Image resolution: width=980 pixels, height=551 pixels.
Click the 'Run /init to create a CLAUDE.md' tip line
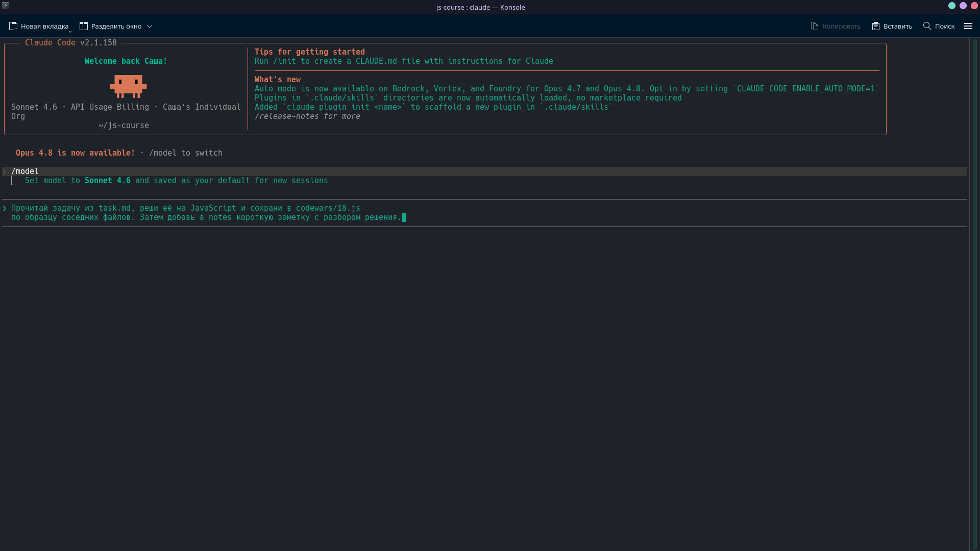coord(404,61)
